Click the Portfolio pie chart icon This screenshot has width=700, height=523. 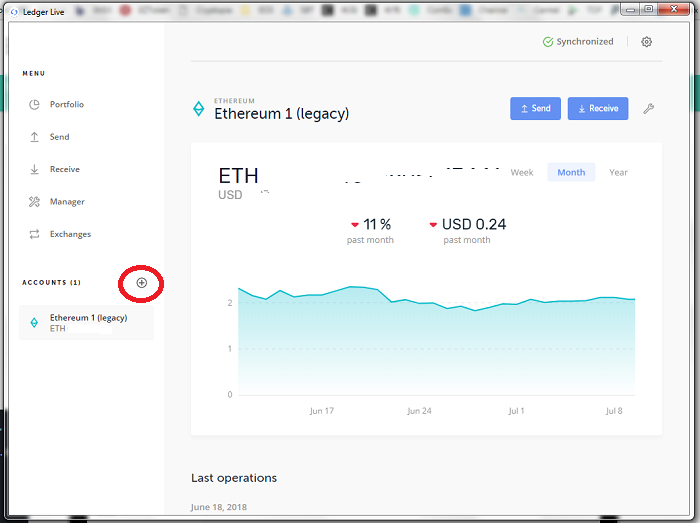click(x=34, y=104)
